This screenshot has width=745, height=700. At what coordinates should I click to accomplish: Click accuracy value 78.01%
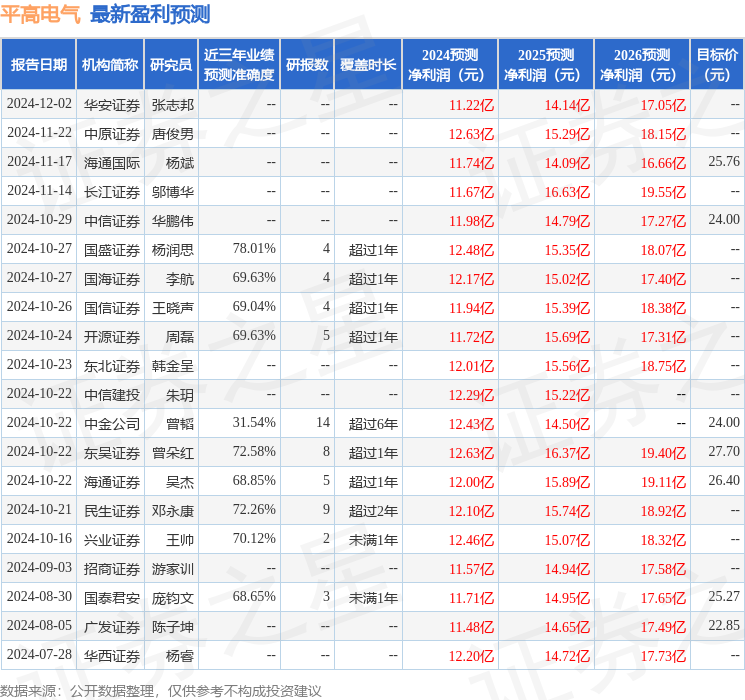254,249
